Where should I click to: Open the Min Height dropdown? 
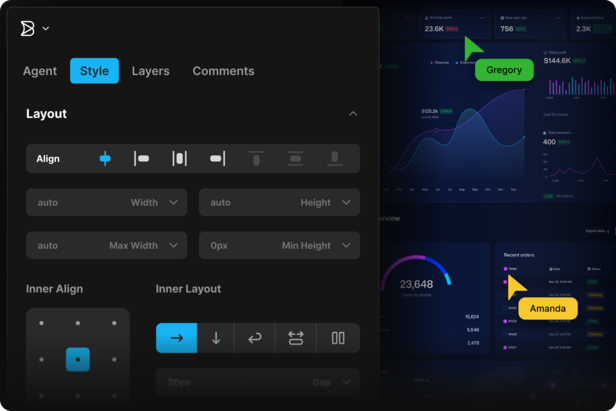345,245
